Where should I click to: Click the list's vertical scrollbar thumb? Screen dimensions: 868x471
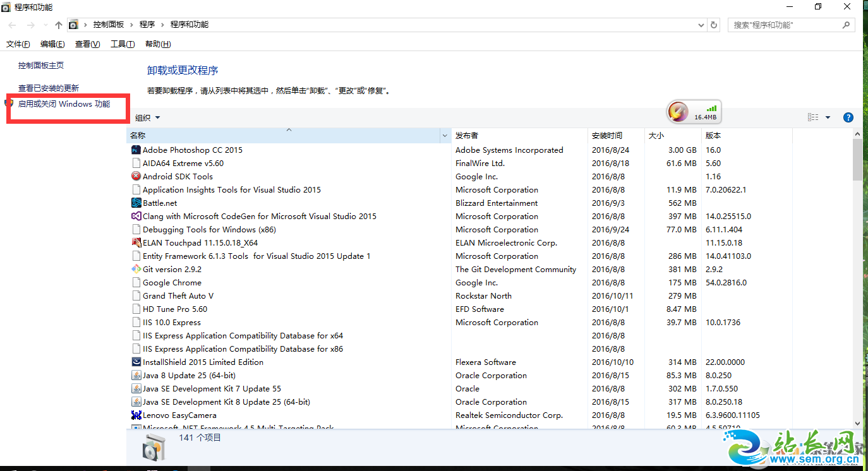point(857,160)
